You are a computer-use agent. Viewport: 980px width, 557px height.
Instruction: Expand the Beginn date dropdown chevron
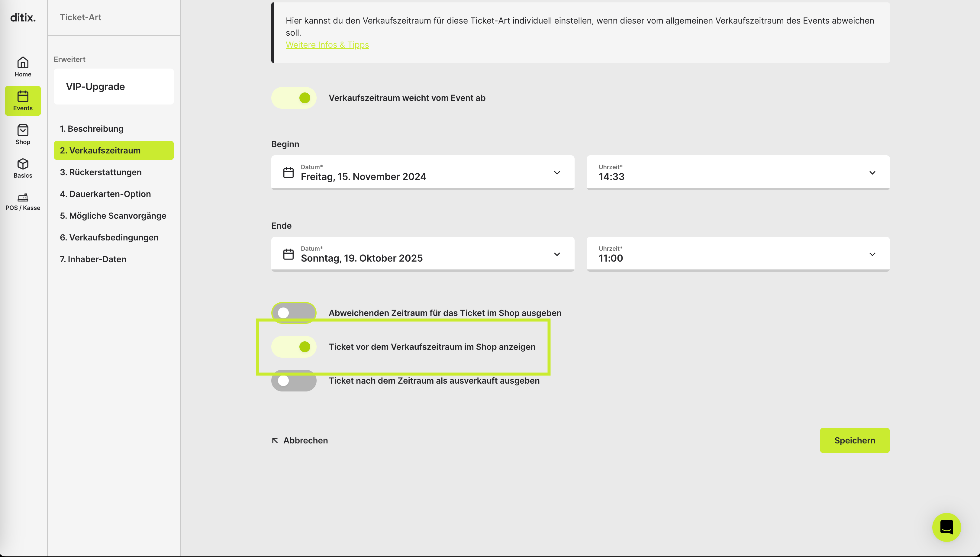coord(557,172)
